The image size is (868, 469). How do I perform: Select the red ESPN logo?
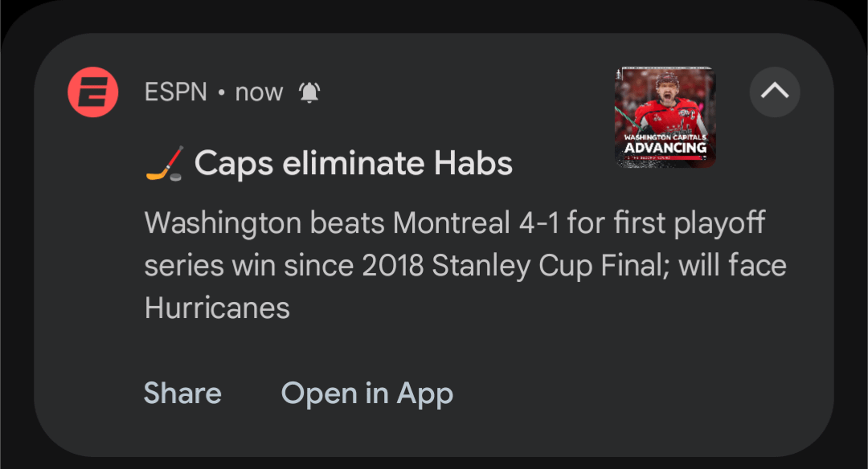click(x=92, y=92)
